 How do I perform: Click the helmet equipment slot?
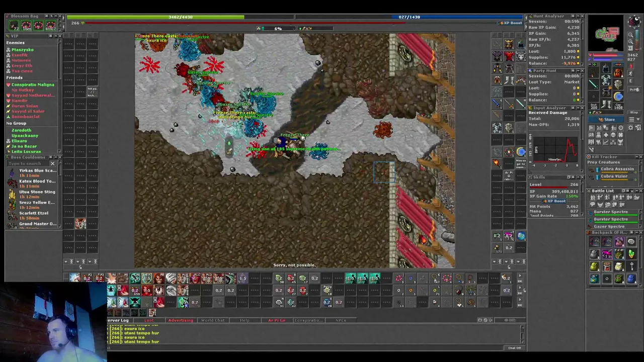(x=605, y=68)
